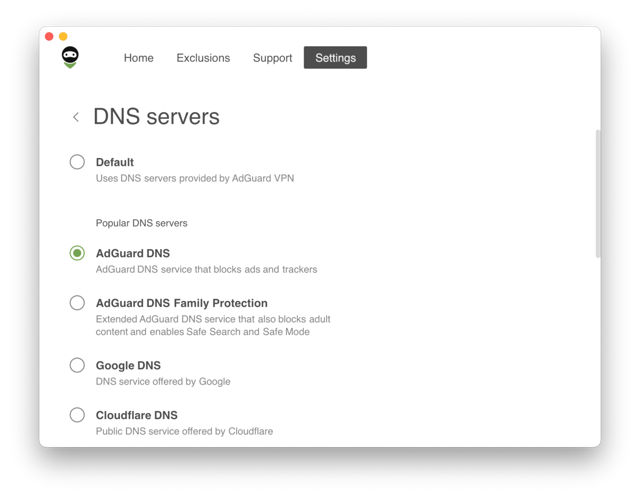Screen dimensions: 640x499
Task: Click the 'DNS servers' page heading
Action: point(156,117)
